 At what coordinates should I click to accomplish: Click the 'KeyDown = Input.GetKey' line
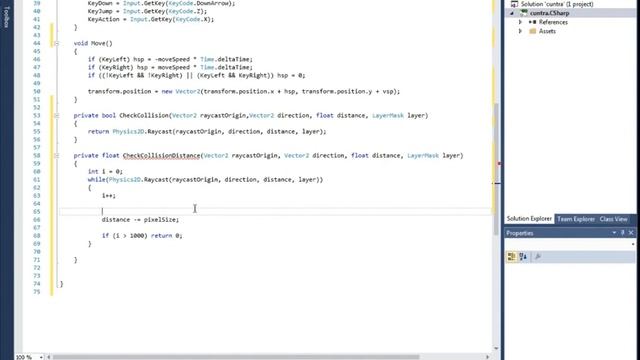pyautogui.click(x=161, y=3)
